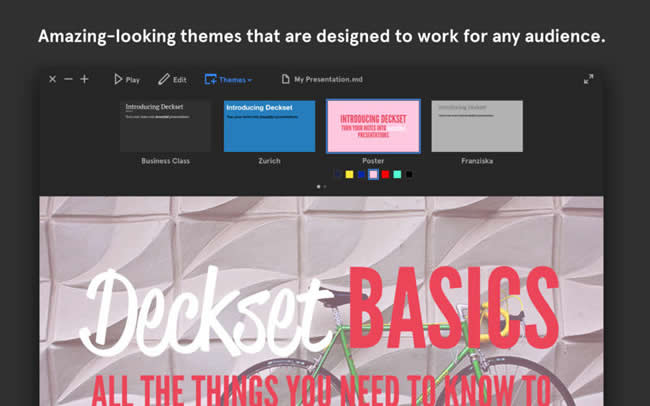This screenshot has height=406, width=650.
Task: Choose the dark navy color swatch
Action: (x=337, y=175)
